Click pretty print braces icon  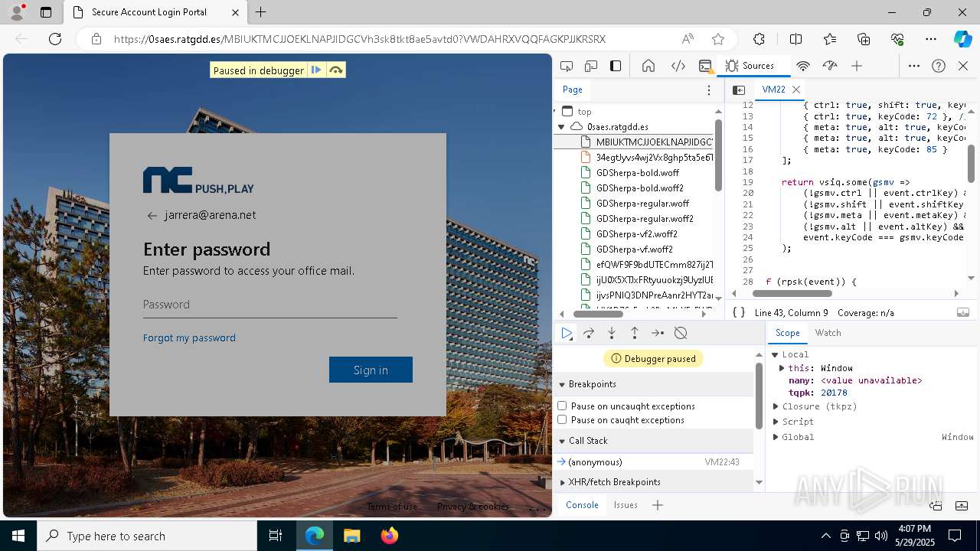[739, 312]
